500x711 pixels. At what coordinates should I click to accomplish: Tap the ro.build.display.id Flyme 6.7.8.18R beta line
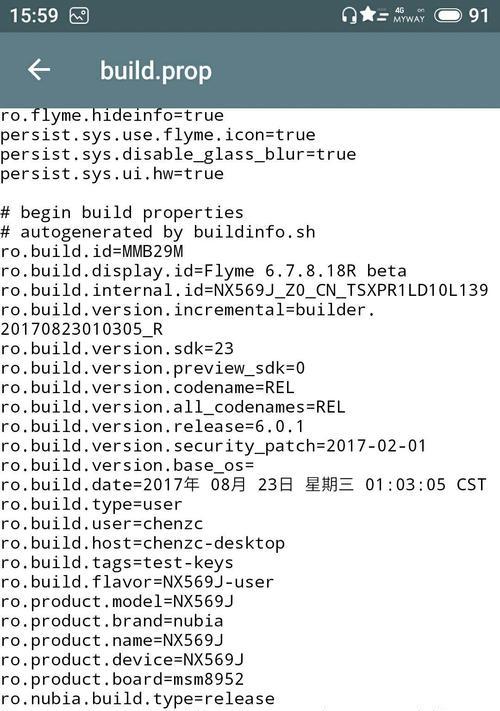(x=204, y=271)
